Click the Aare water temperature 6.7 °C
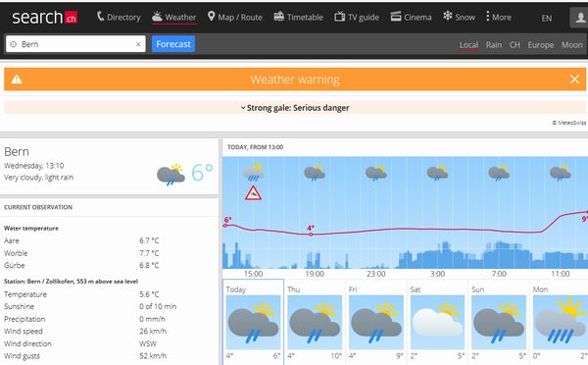Image resolution: width=588 pixels, height=365 pixels. pyautogui.click(x=149, y=240)
